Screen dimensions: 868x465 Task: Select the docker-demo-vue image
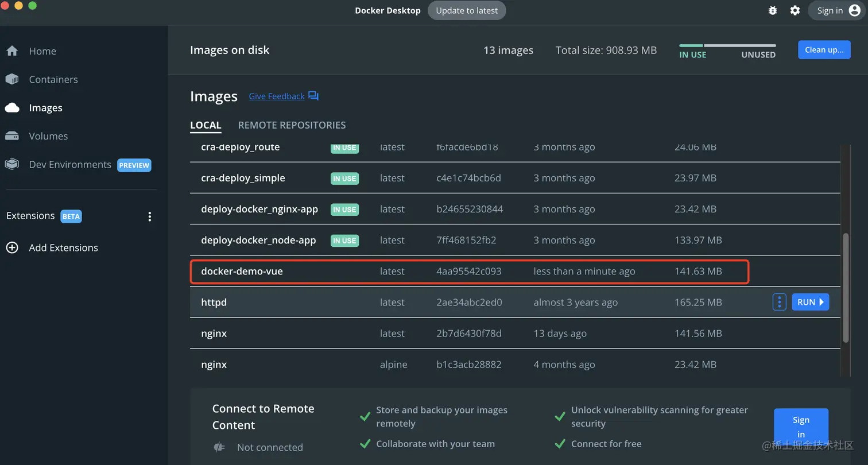242,271
